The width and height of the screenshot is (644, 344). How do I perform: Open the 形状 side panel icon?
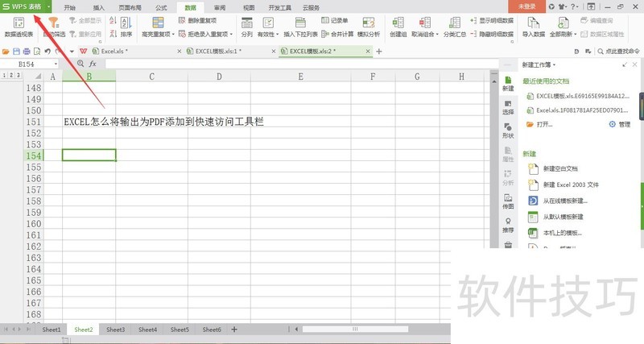[508, 131]
